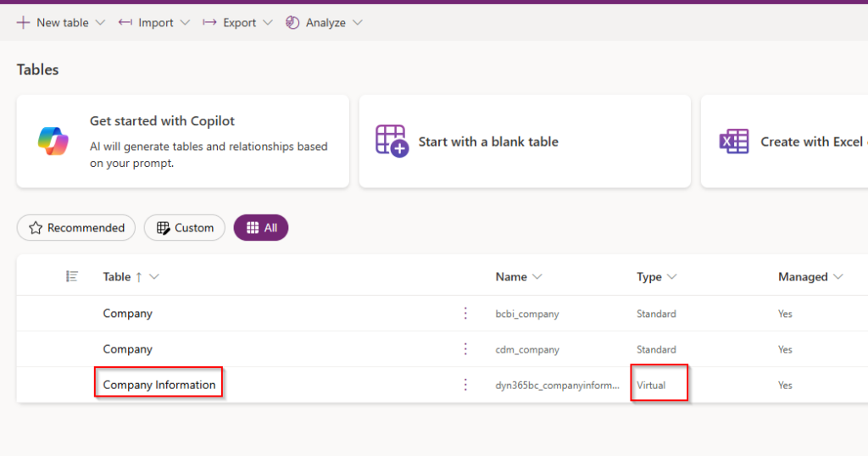Click the blank table grid icon
This screenshot has width=868, height=456.
(x=392, y=141)
